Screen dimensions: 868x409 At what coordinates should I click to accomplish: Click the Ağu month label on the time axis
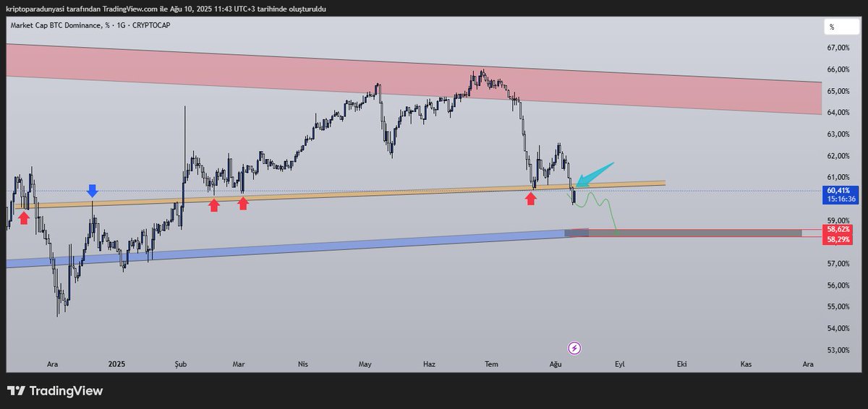556,365
